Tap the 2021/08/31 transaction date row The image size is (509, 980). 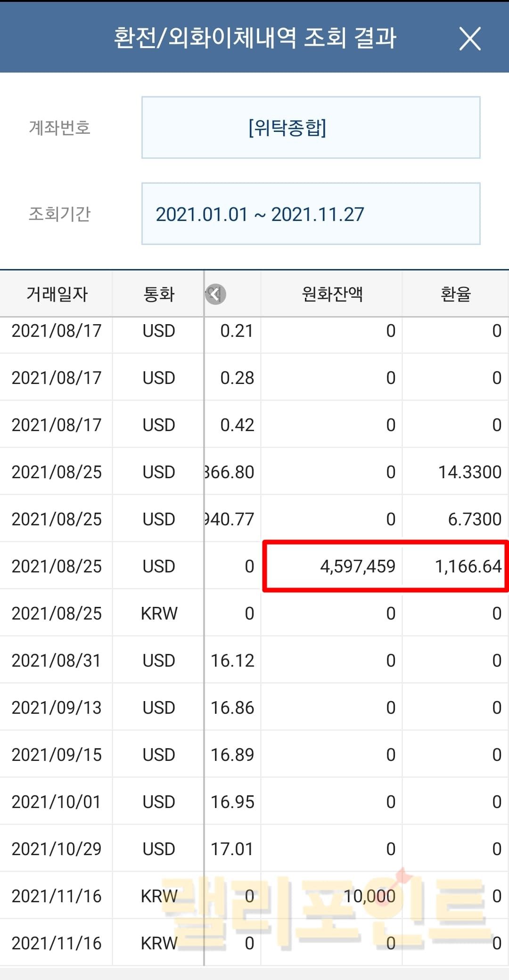57,661
